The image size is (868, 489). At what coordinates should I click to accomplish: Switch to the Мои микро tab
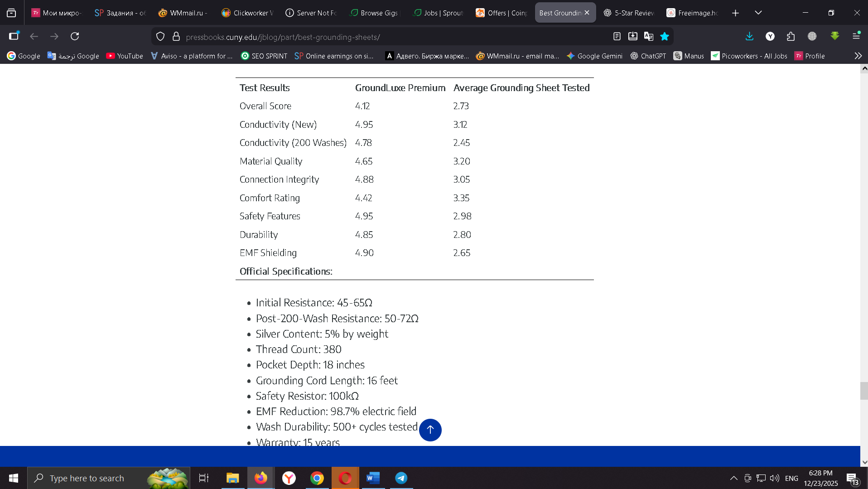(56, 13)
